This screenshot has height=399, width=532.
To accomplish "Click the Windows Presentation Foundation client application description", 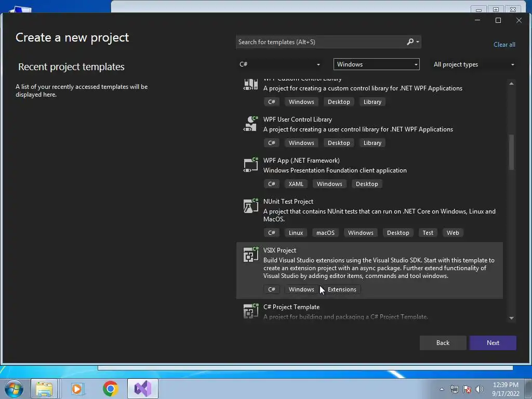I will coord(335,170).
